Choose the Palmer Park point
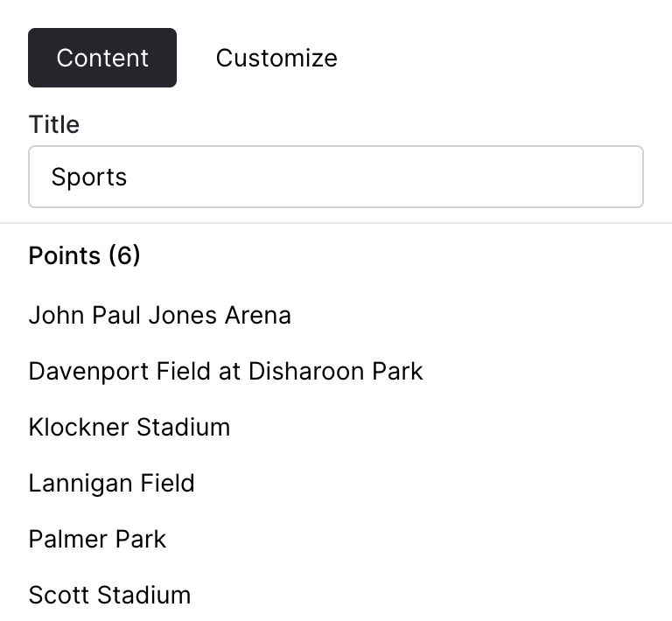Image resolution: width=672 pixels, height=621 pixels. [x=97, y=539]
